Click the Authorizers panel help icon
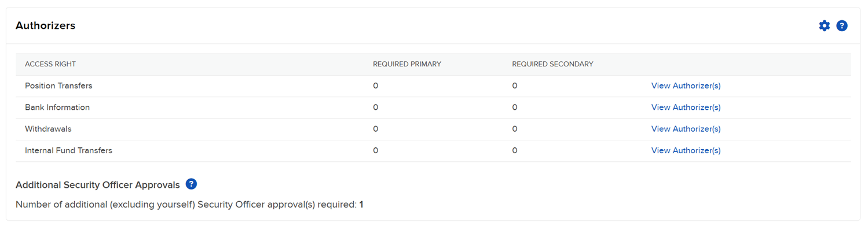 [x=842, y=25]
